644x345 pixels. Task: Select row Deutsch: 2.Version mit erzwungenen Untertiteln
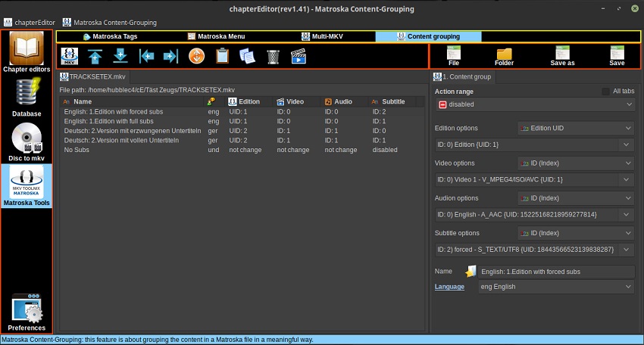click(242, 130)
